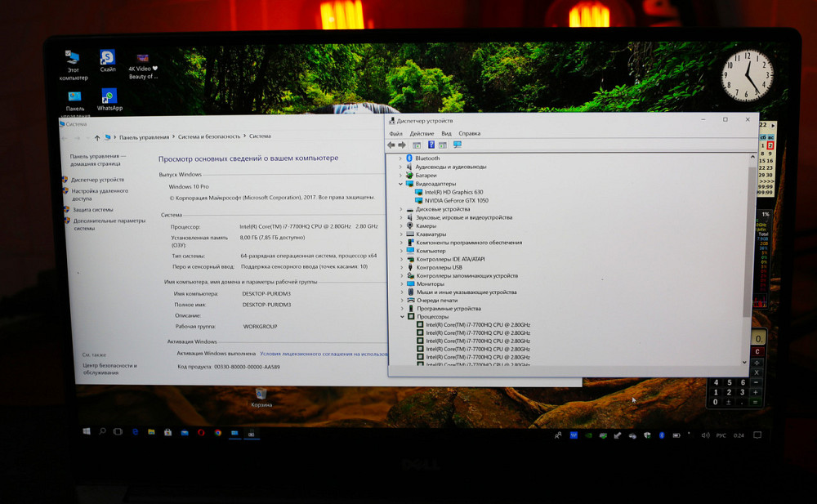817x504 pixels.
Task: Click the back navigation arrow in Device Manager
Action: point(391,145)
